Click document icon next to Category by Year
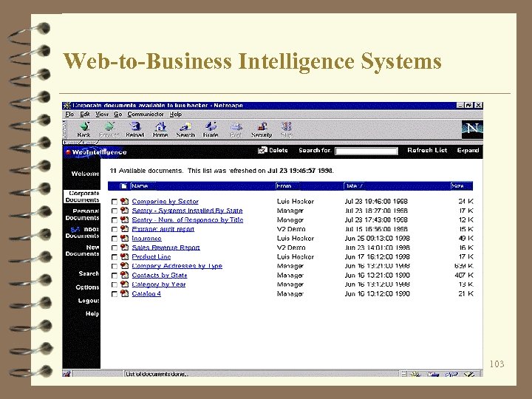The width and height of the screenshot is (532, 399). [125, 284]
